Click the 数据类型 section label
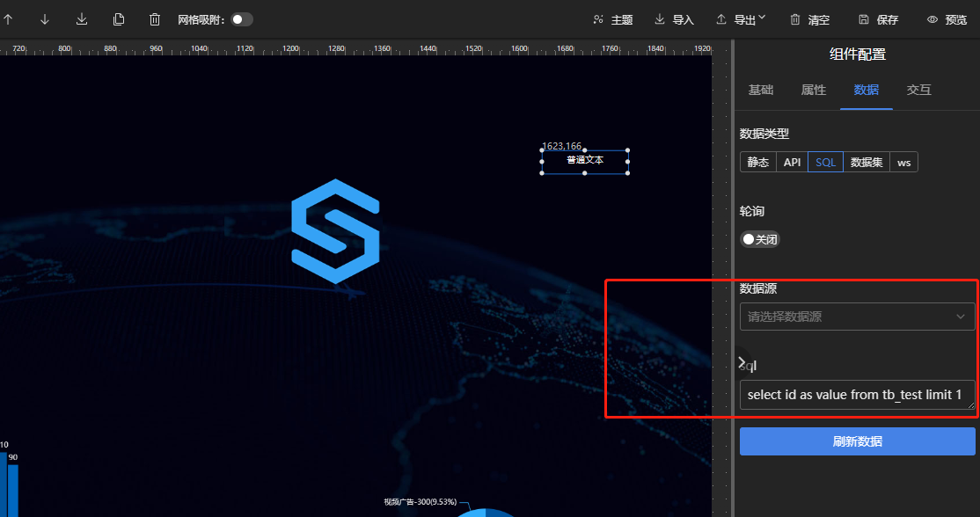Viewport: 980px width, 517px height. tap(764, 134)
